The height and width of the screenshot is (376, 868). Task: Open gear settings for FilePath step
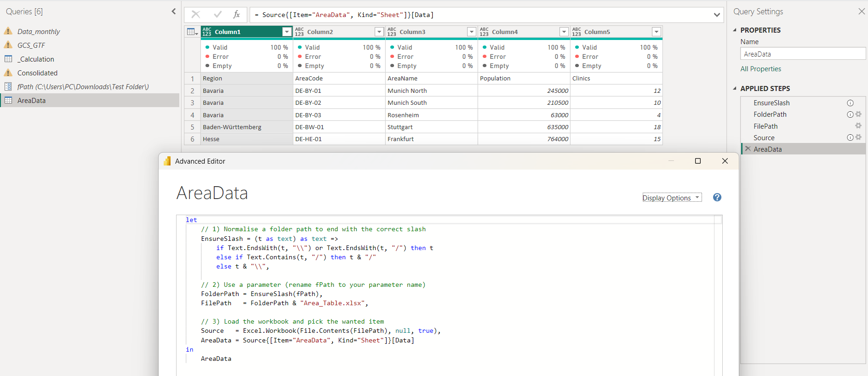[x=858, y=125]
